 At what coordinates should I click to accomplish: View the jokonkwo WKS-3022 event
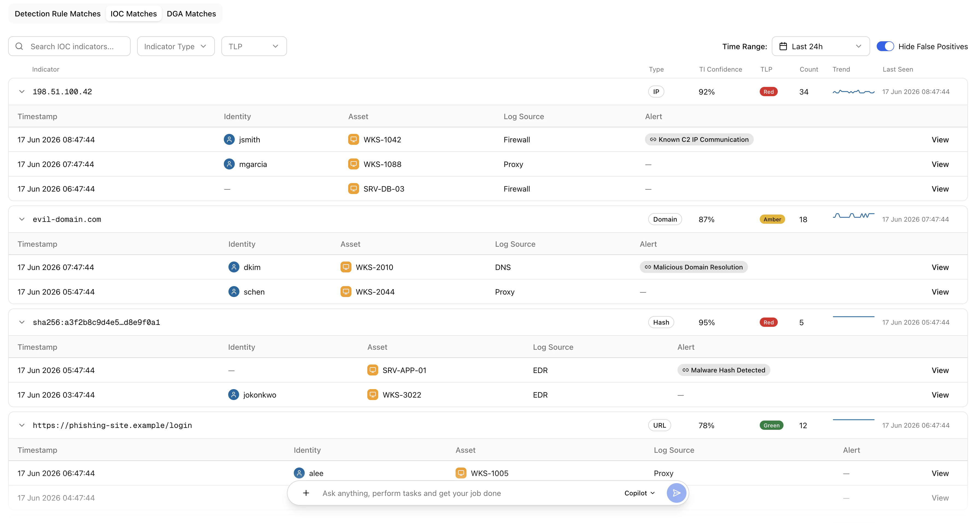pos(940,395)
